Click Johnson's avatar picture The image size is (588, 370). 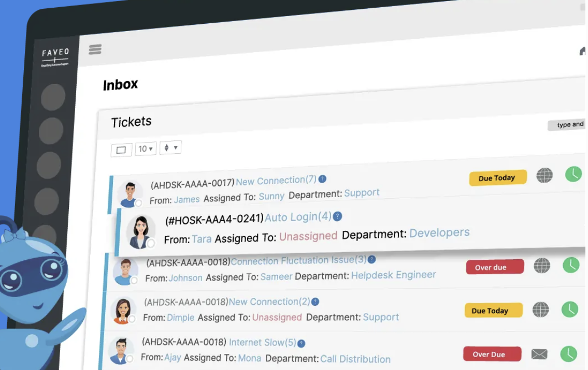click(125, 272)
